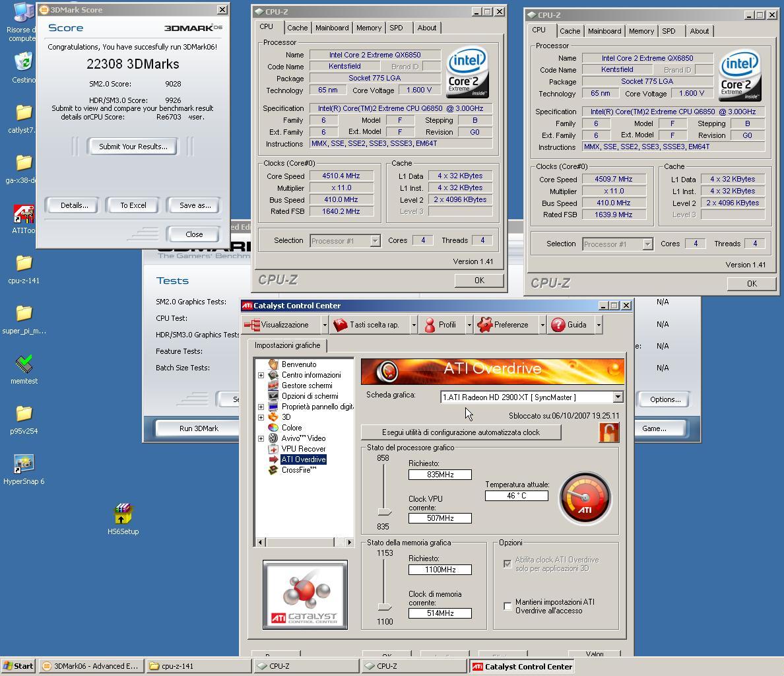Click the memory Richiesto 1100MHz field

(x=440, y=570)
